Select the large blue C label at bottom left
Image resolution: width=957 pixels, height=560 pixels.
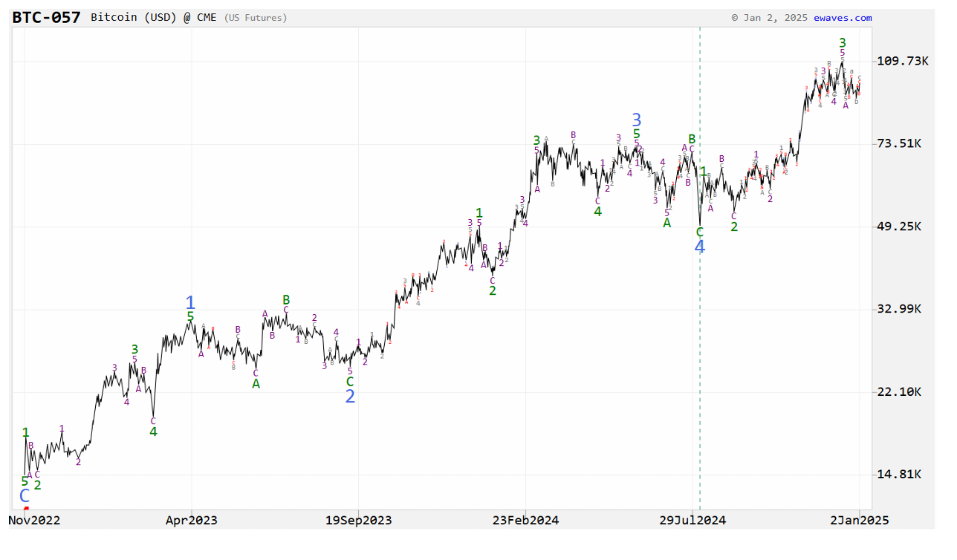25,495
